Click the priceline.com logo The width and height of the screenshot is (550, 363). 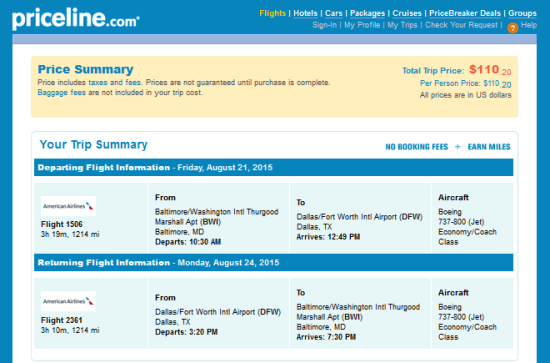pos(76,19)
